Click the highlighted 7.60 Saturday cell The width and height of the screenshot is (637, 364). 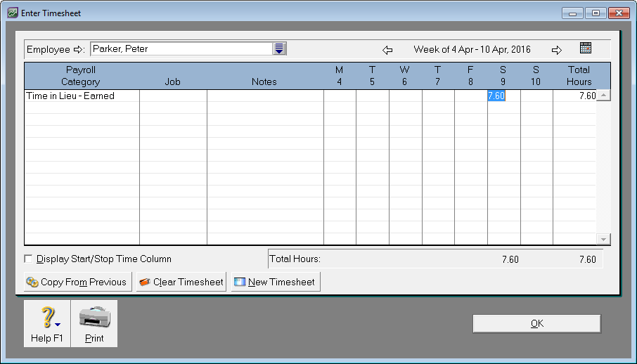point(503,96)
